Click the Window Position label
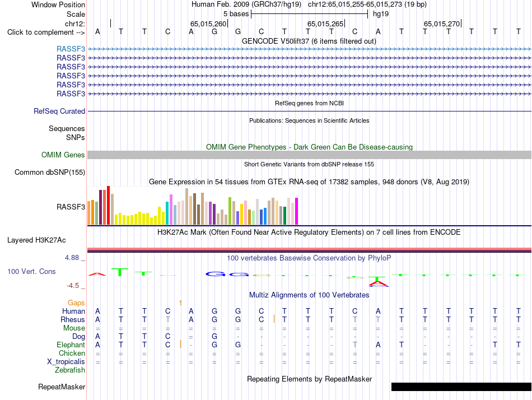Viewport: 532px width, 400px height. coord(58,4)
